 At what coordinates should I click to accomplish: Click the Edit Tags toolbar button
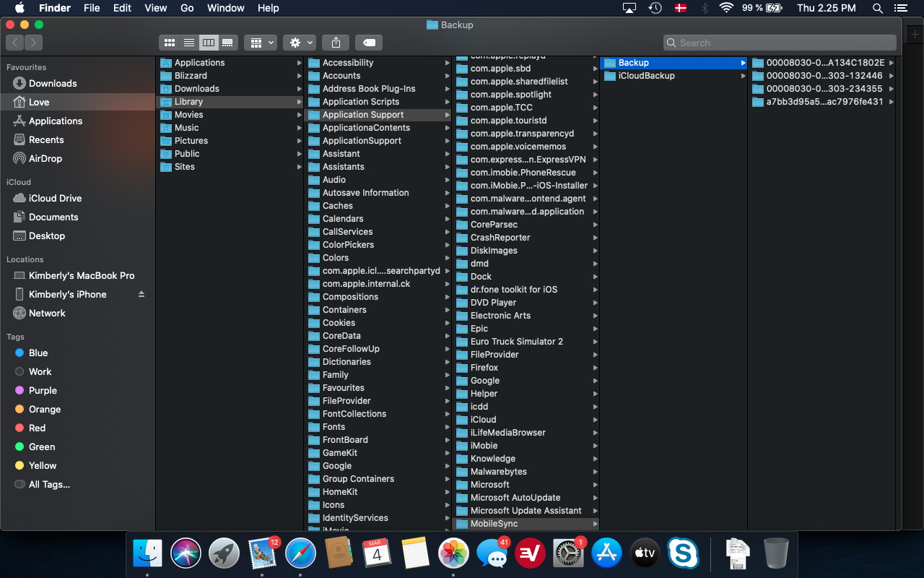pos(369,43)
